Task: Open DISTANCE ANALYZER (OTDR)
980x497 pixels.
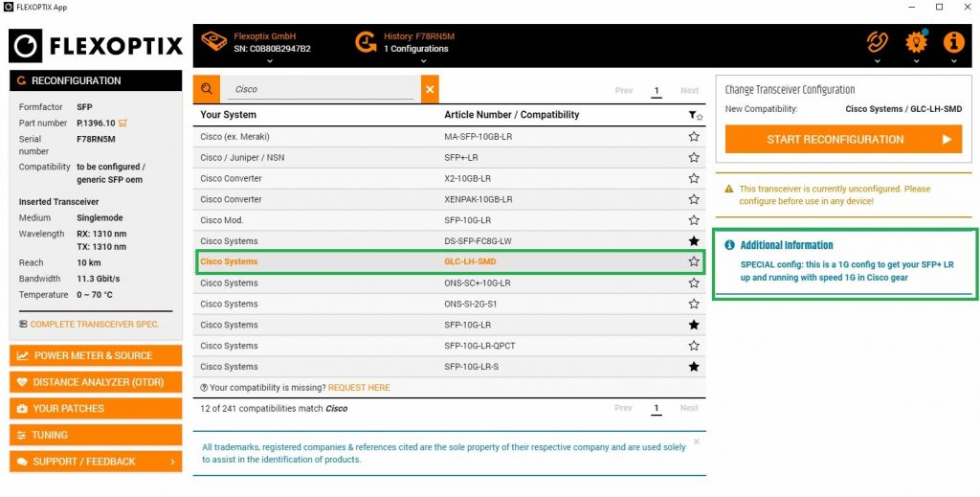Action: (96, 382)
